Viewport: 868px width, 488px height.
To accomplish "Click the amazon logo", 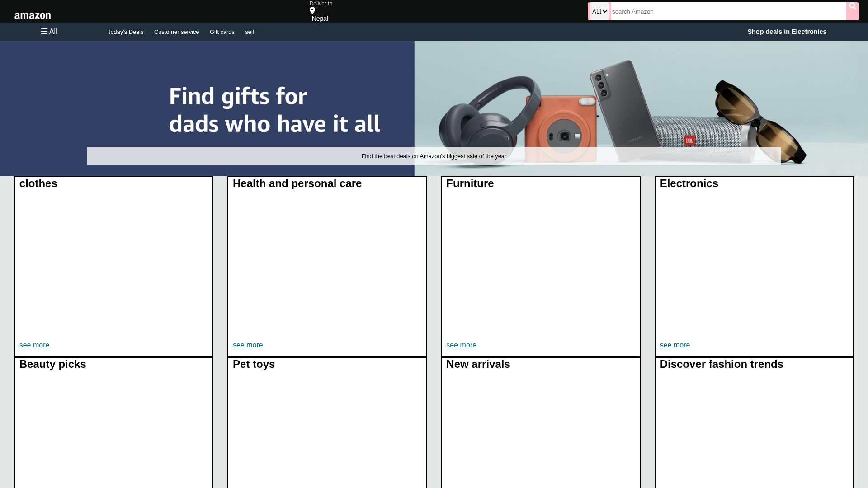I will click(33, 16).
